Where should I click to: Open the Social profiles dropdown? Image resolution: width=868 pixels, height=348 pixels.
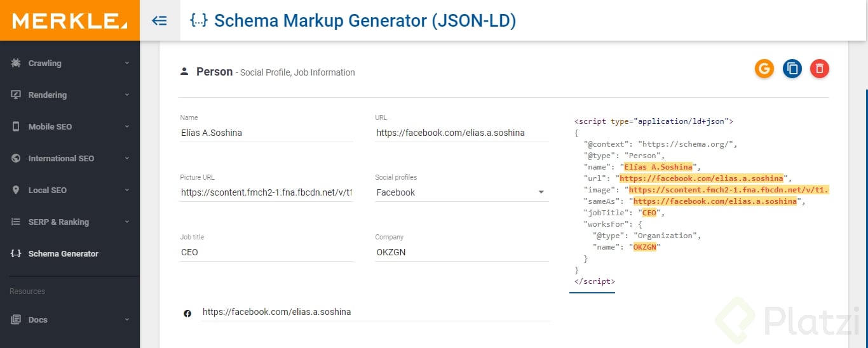[x=462, y=192]
